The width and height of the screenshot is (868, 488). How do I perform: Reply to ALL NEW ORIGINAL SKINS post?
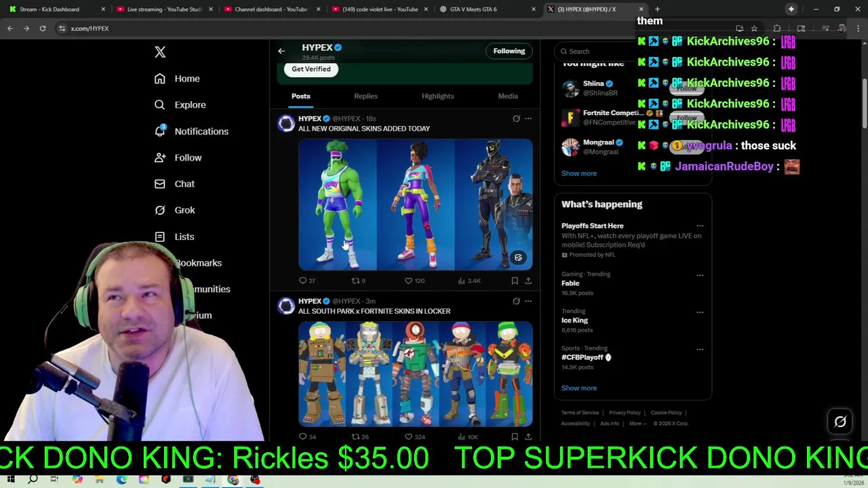[x=307, y=281]
